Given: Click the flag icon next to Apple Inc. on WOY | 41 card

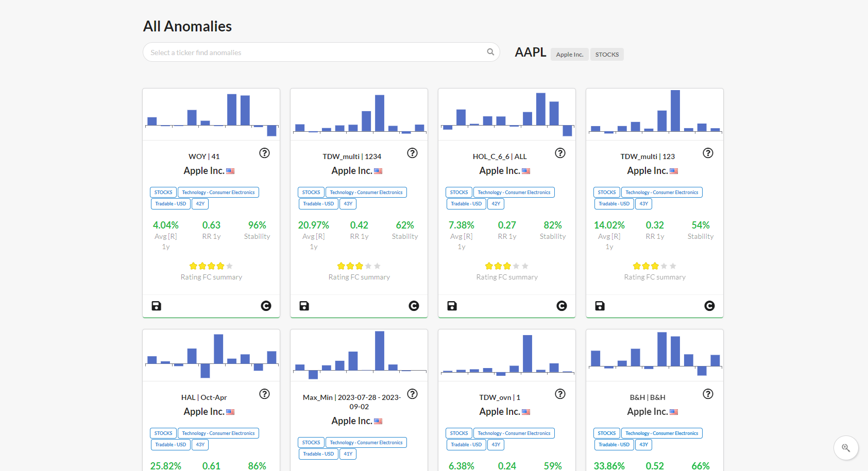Looking at the screenshot, I should click(230, 171).
